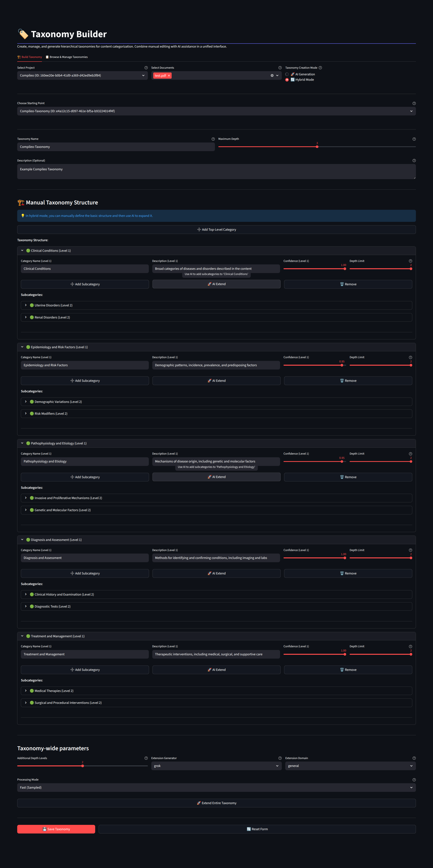
Task: Open Extension Domain dropdown showing general
Action: 350,766
